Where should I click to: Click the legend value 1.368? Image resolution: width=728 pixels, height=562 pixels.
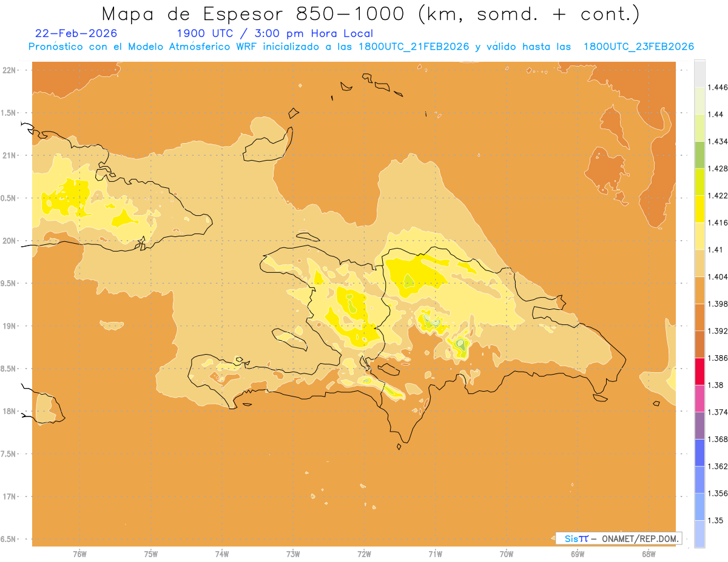pyautogui.click(x=718, y=439)
